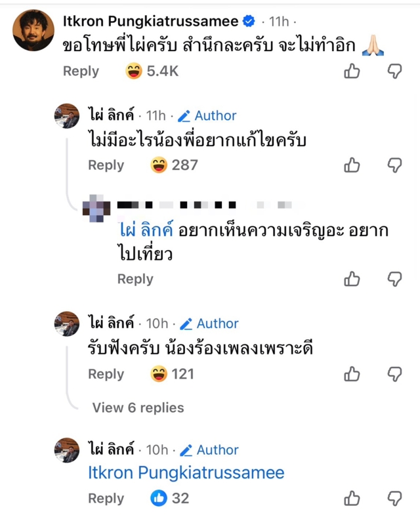Image resolution: width=420 pixels, height=521 pixels.
Task: Reply to the 121-reaction author comment
Action: [106, 374]
